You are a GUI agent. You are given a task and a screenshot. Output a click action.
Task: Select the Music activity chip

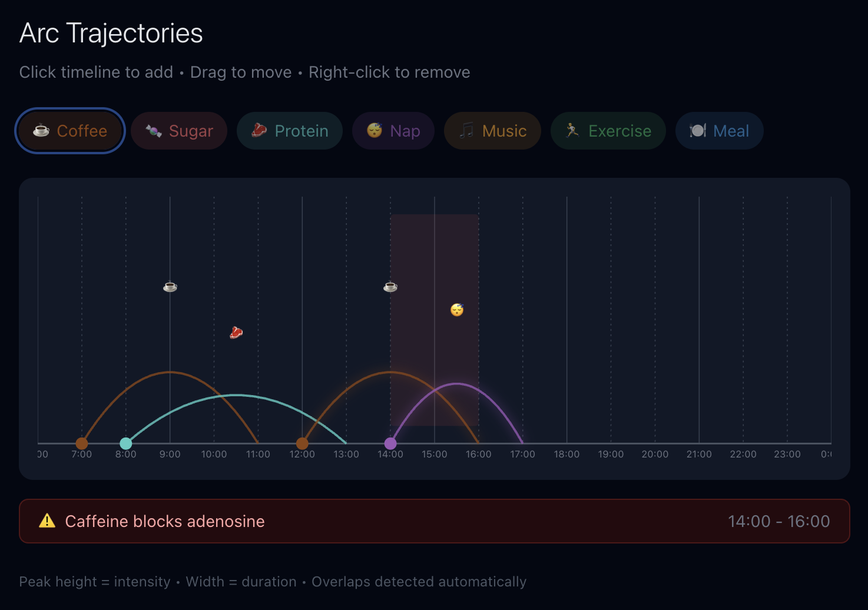(x=492, y=131)
